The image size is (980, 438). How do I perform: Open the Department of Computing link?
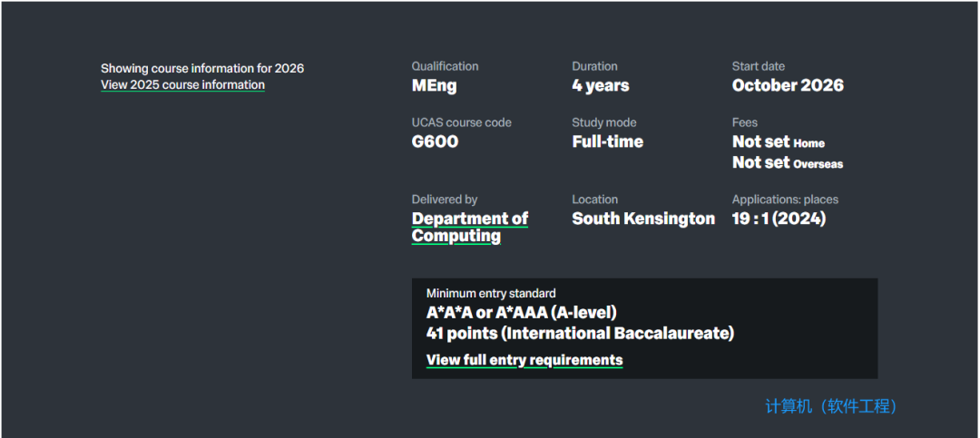(469, 227)
